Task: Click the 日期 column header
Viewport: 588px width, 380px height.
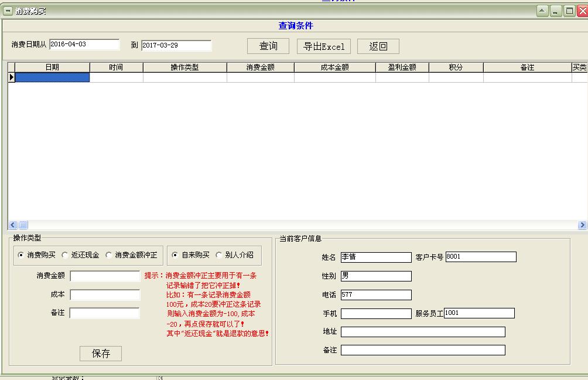Action: pos(52,67)
